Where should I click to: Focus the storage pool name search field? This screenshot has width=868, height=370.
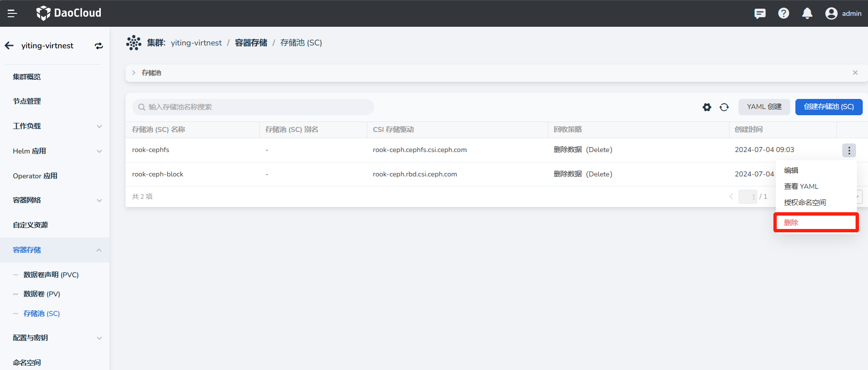253,107
